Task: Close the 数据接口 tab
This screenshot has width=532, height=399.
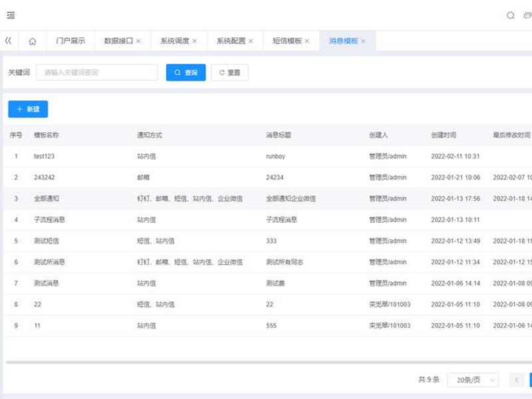Action: [x=138, y=41]
